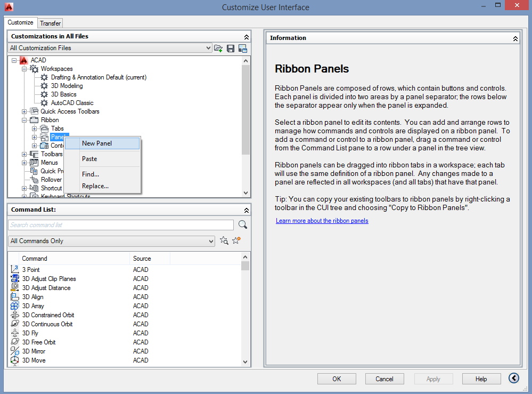Open Learn more about the ribbon panels link
This screenshot has width=532, height=394.
tap(322, 221)
